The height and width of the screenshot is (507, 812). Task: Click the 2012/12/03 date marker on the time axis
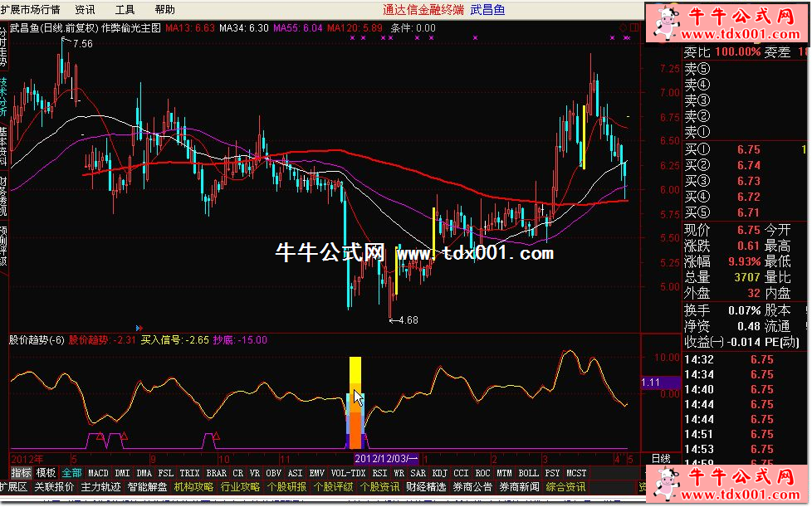(386, 459)
